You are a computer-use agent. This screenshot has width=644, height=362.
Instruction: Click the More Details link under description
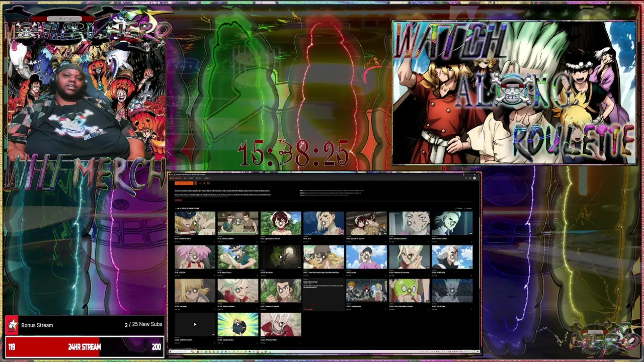click(178, 200)
